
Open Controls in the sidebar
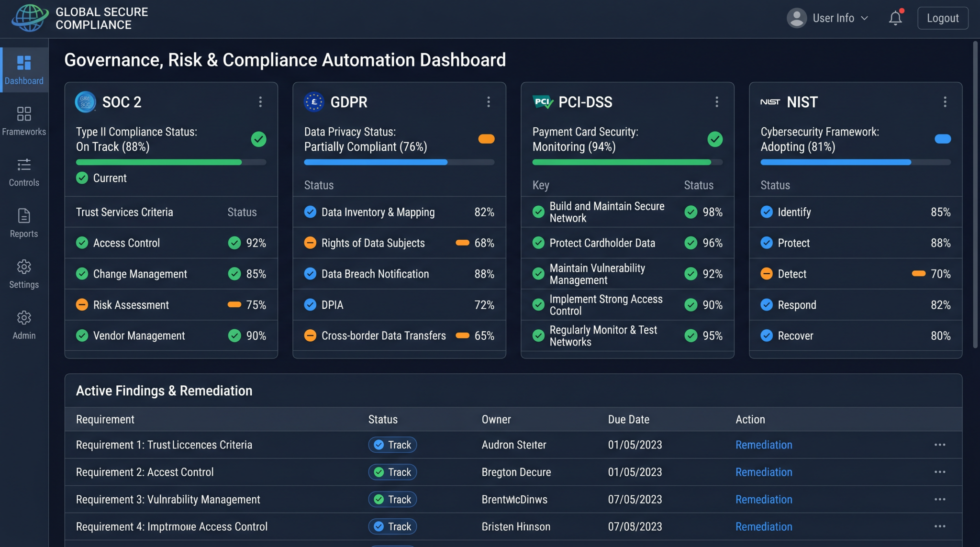coord(24,172)
